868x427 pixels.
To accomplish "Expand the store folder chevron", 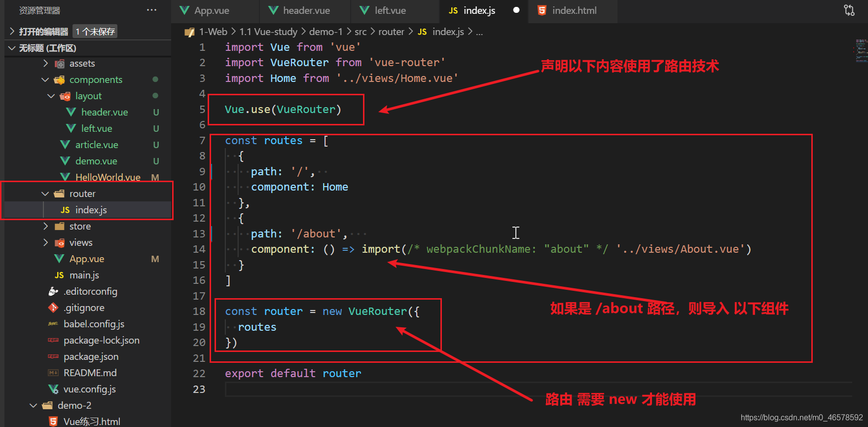I will tap(45, 226).
